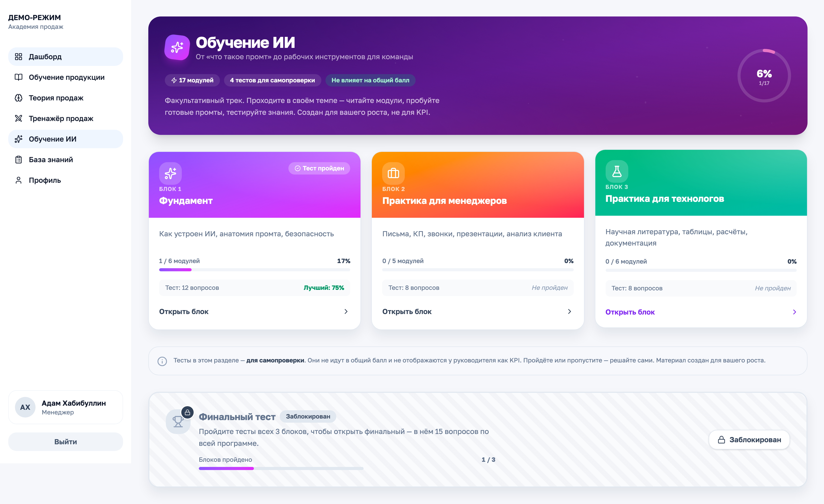The height and width of the screenshot is (504, 824).
Task: Select the Обучение продукции book icon
Action: click(x=19, y=77)
